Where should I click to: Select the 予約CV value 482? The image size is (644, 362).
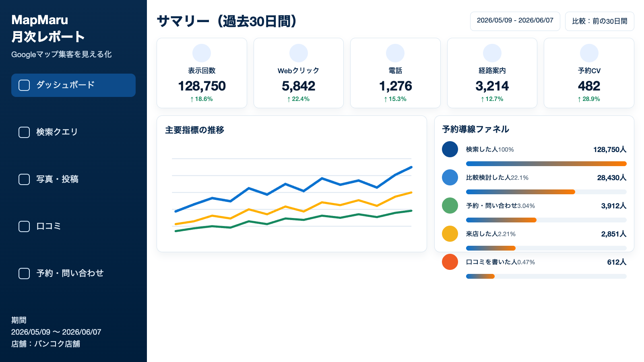(x=589, y=86)
